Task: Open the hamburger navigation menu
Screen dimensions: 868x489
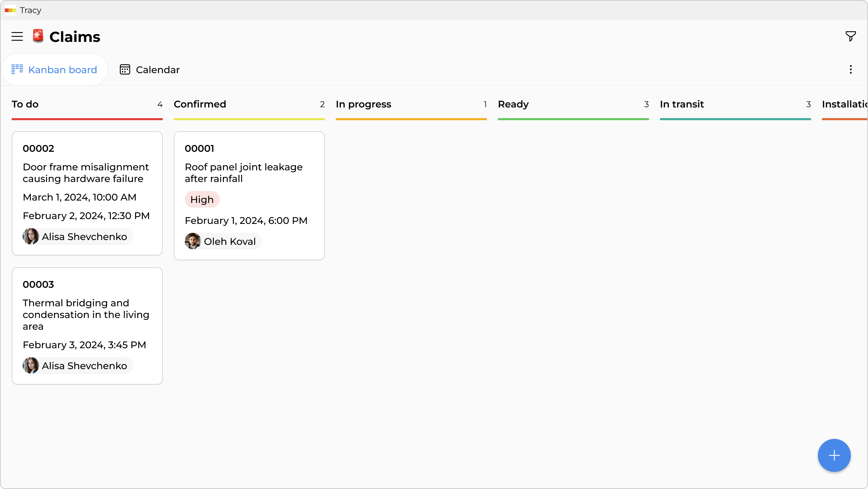Action: pos(17,36)
